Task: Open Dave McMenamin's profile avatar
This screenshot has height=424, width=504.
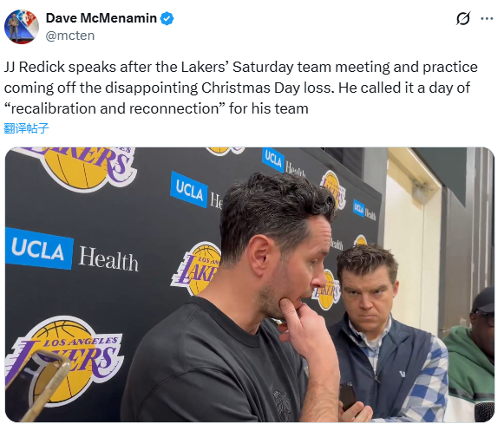Action: (21, 27)
